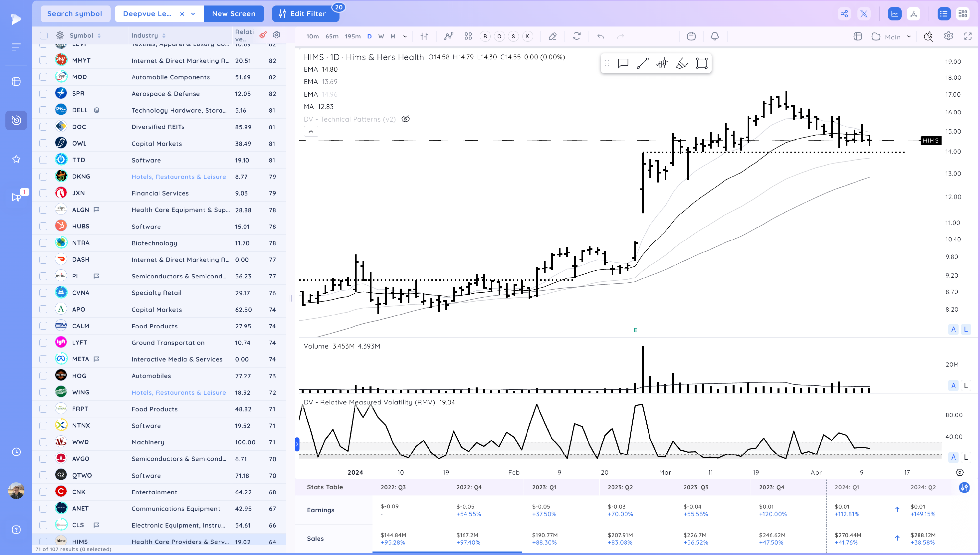Click the Deepvue play logo icon

pos(16,19)
